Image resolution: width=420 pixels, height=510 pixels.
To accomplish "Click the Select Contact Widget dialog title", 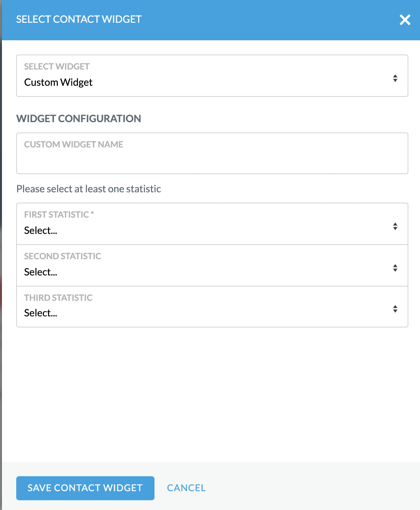I will click(79, 19).
